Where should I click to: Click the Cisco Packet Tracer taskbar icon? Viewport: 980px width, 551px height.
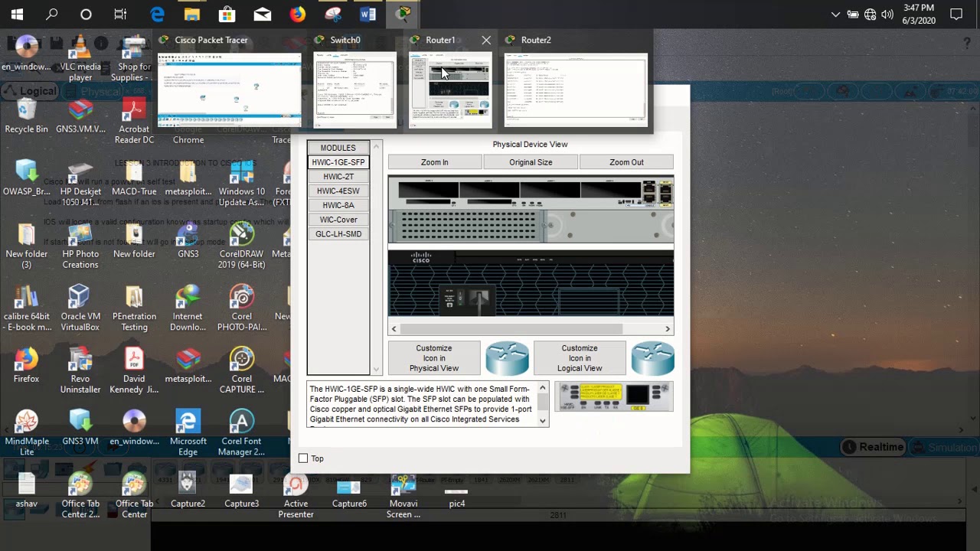403,14
